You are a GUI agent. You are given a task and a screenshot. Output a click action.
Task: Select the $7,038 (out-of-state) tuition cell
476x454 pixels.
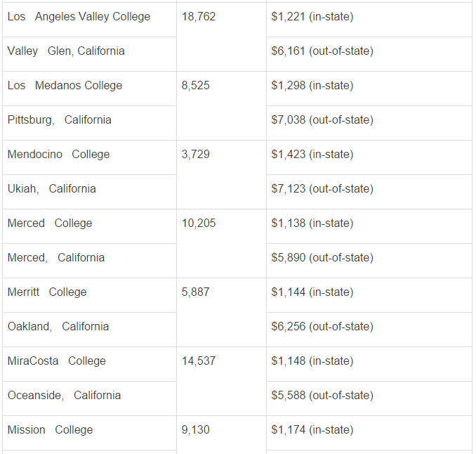pyautogui.click(x=369, y=123)
